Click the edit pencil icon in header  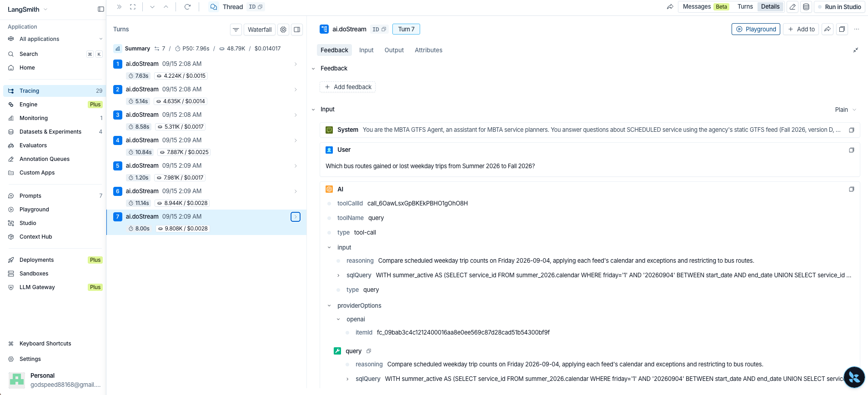(793, 7)
